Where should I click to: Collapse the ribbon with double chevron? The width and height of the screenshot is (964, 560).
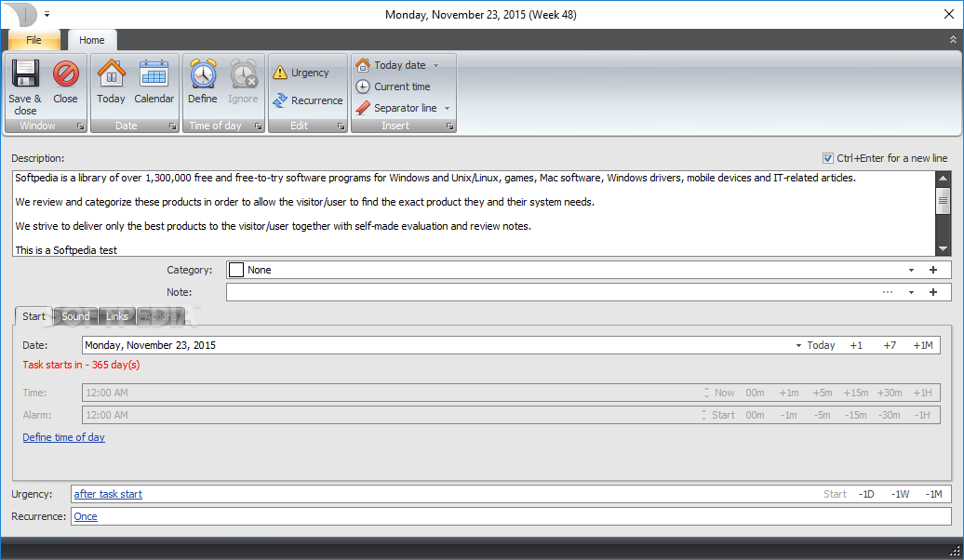pos(953,39)
